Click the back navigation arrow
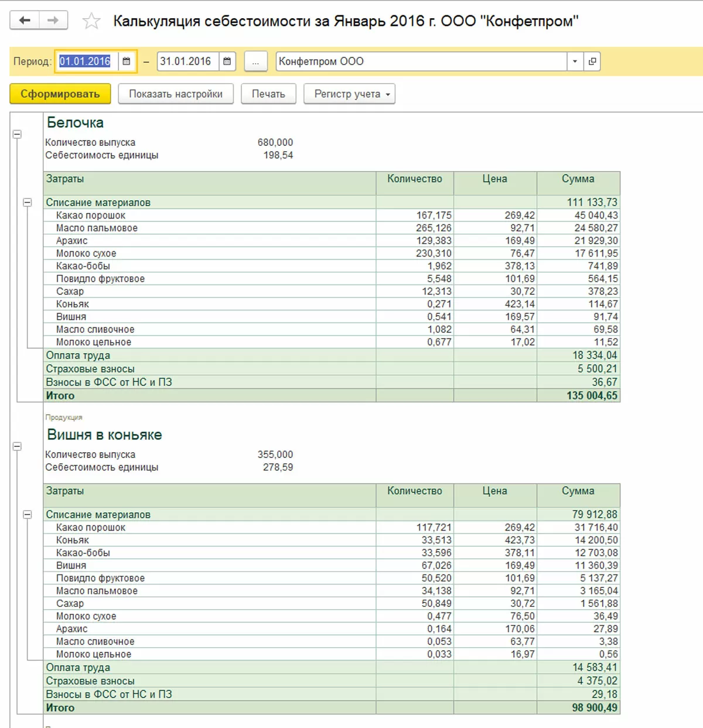The height and width of the screenshot is (728, 703). pyautogui.click(x=25, y=20)
